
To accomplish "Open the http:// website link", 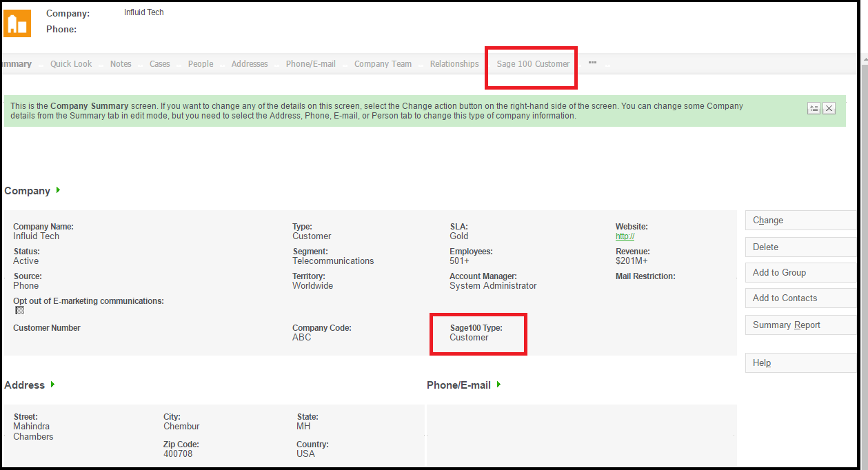I will pos(625,236).
